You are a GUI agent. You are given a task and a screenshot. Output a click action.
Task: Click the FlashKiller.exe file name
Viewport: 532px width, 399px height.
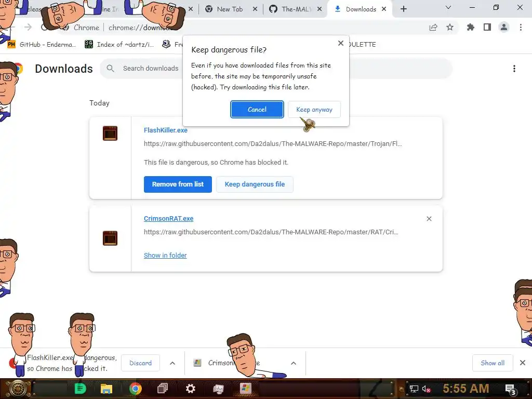coord(166,130)
